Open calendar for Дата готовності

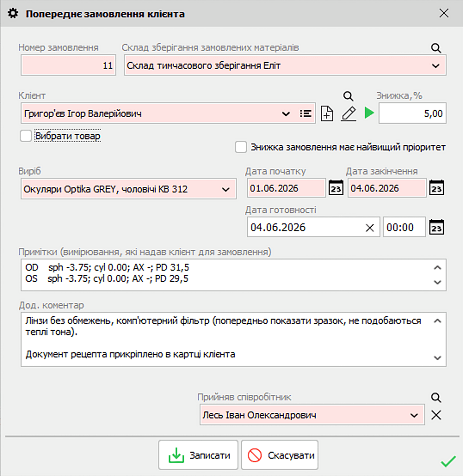pyautogui.click(x=437, y=227)
